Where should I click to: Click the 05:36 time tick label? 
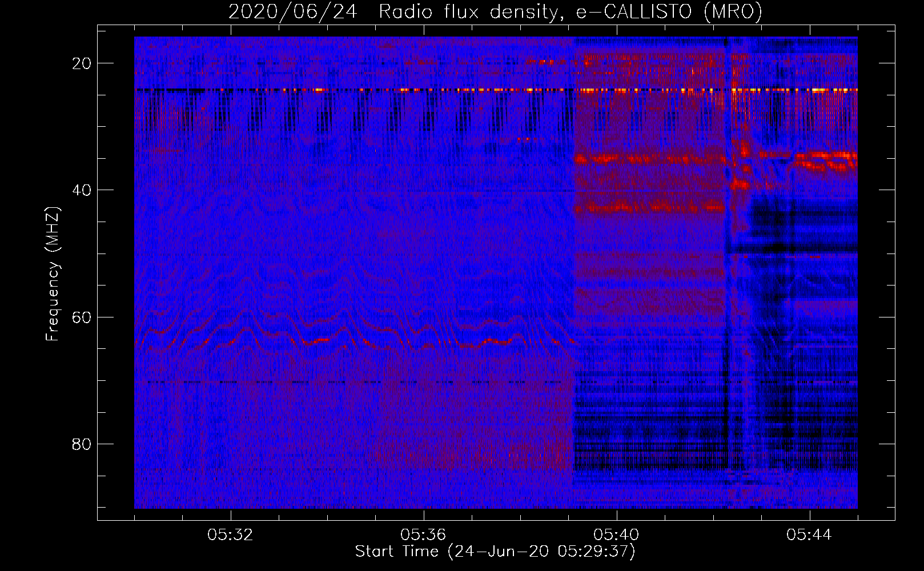point(424,535)
